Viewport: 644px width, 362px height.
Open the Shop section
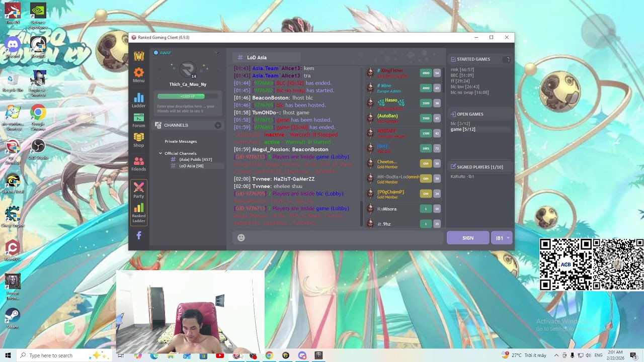[139, 140]
